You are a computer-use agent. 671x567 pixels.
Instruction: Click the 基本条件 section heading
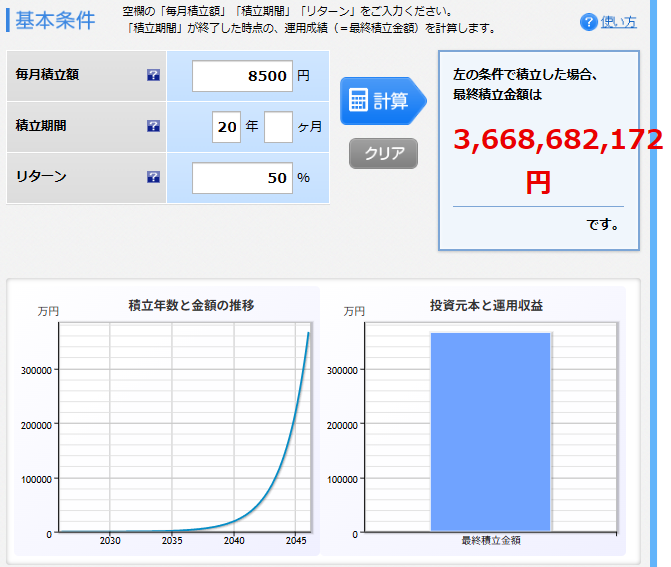pyautogui.click(x=55, y=20)
